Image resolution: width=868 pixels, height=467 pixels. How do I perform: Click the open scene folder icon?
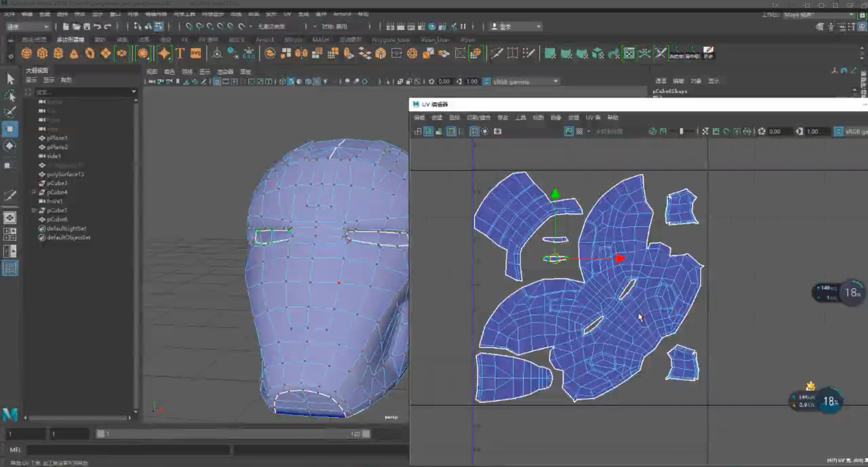click(76, 27)
